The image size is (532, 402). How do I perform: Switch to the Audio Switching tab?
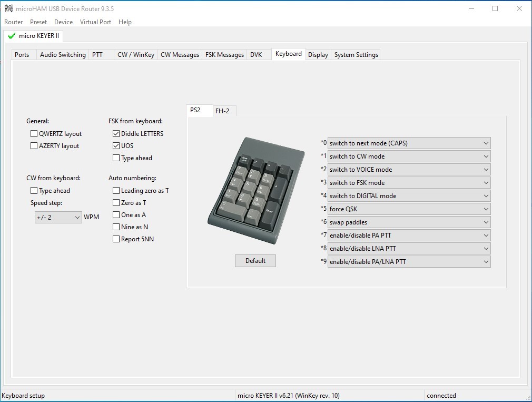point(63,55)
